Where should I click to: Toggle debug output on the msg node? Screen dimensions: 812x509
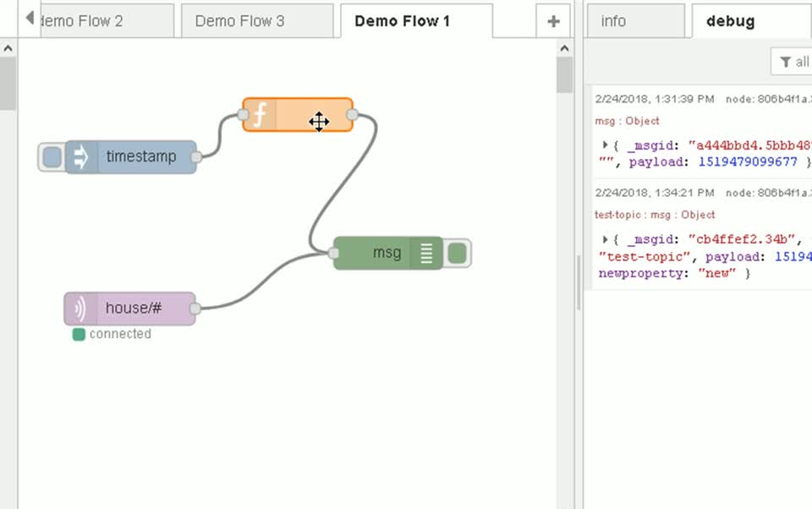click(x=458, y=252)
